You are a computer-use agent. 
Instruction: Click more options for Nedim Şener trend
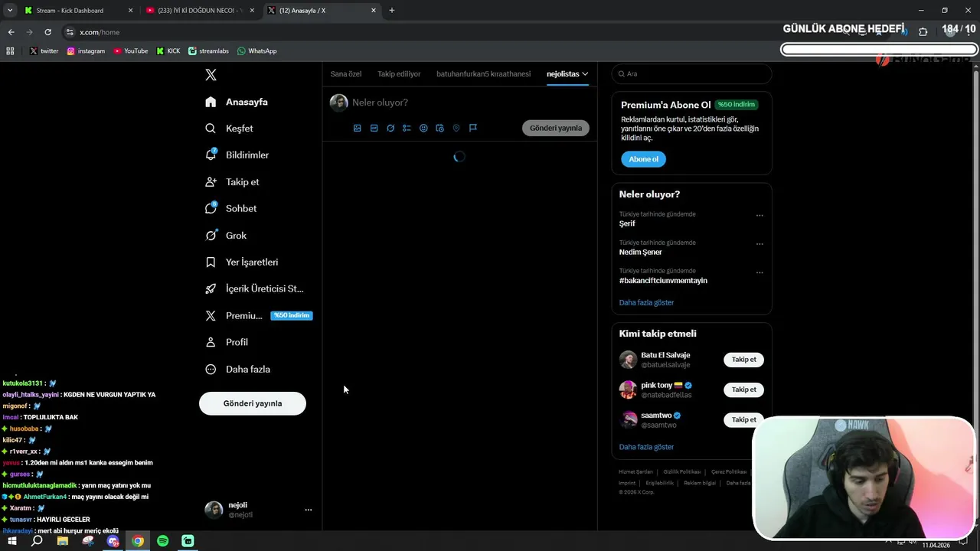pos(759,243)
